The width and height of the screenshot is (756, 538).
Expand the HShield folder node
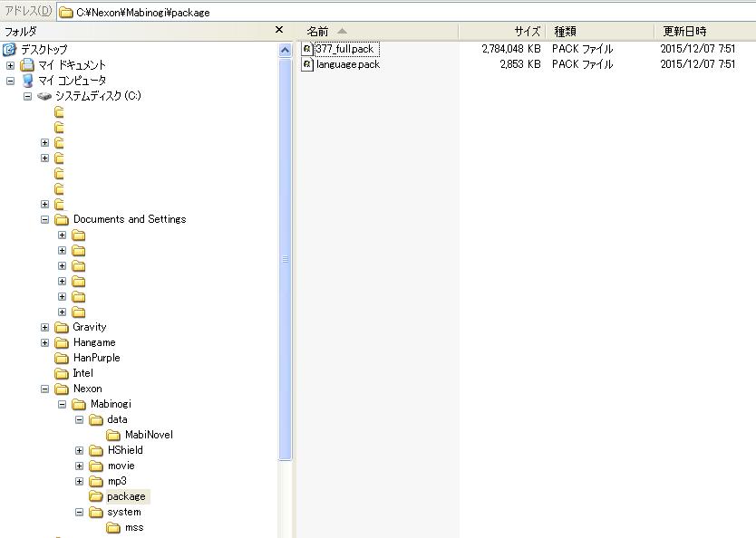pos(80,450)
